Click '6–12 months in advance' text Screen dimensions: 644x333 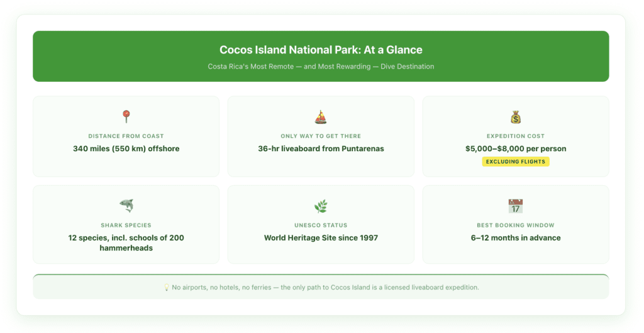[x=516, y=238]
